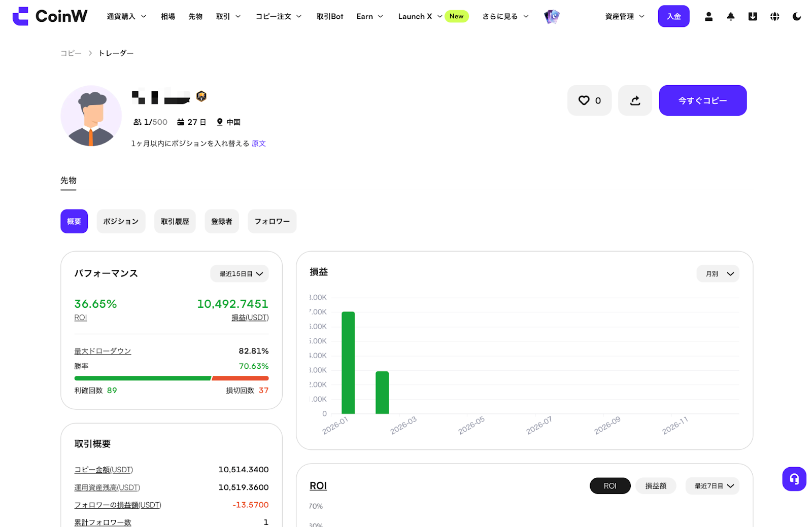Screen dimensions: 812x527
Task: Click the trader avatar image
Action: (x=91, y=116)
